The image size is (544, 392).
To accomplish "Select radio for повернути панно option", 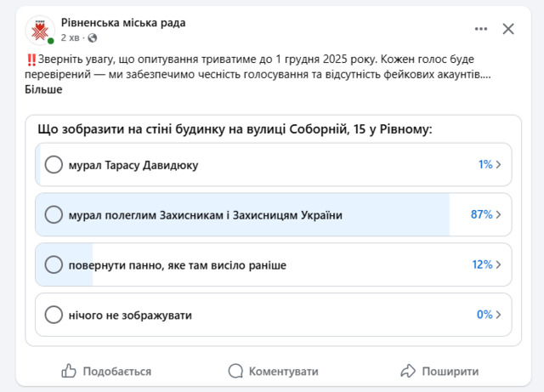I will point(54,265).
